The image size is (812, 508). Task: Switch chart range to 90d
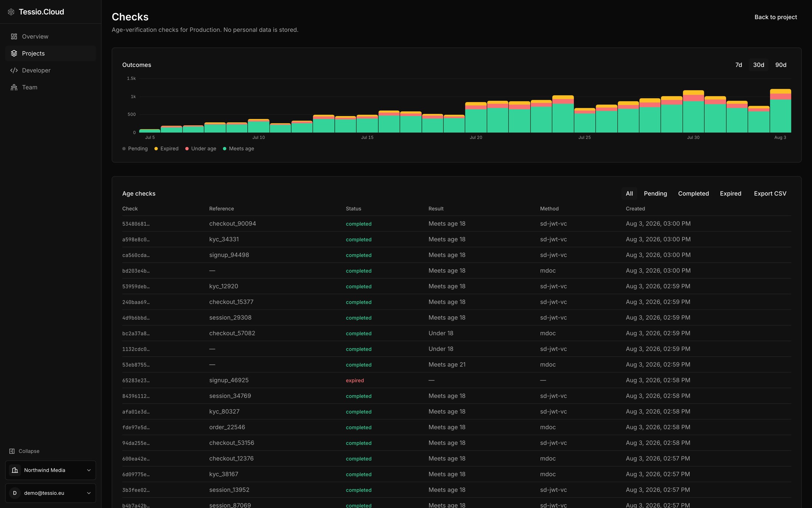point(781,65)
